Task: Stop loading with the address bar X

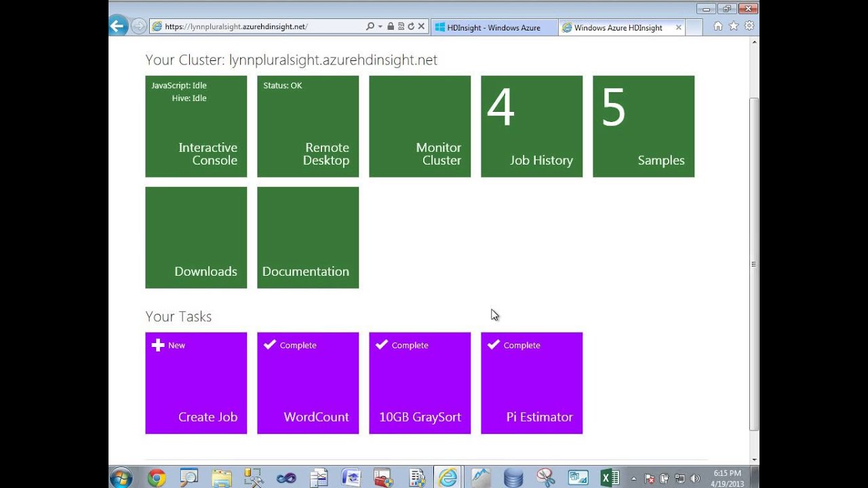Action: (x=421, y=26)
